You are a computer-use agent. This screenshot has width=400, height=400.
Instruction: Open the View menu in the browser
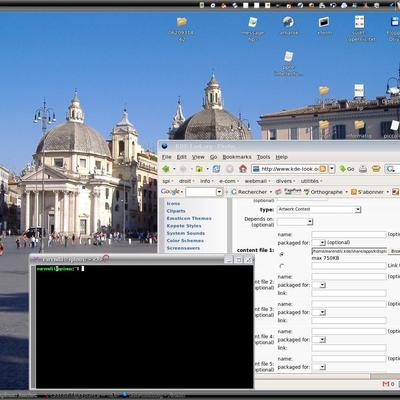(198, 157)
